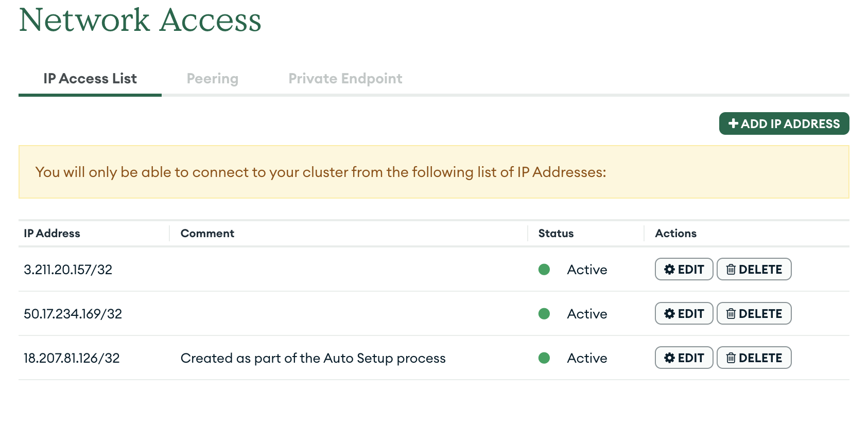The height and width of the screenshot is (427, 868).
Task: Click the IP Address column header
Action: pyautogui.click(x=53, y=233)
